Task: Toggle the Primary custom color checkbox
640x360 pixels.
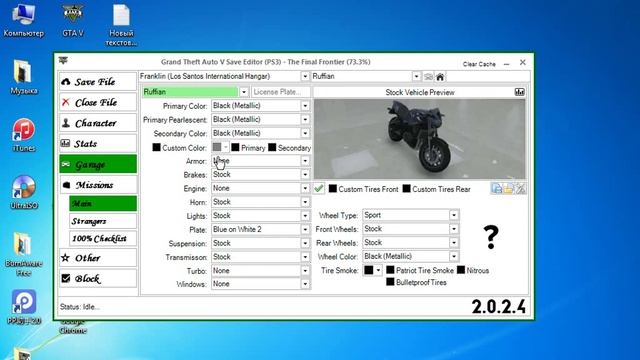Action: click(x=236, y=147)
